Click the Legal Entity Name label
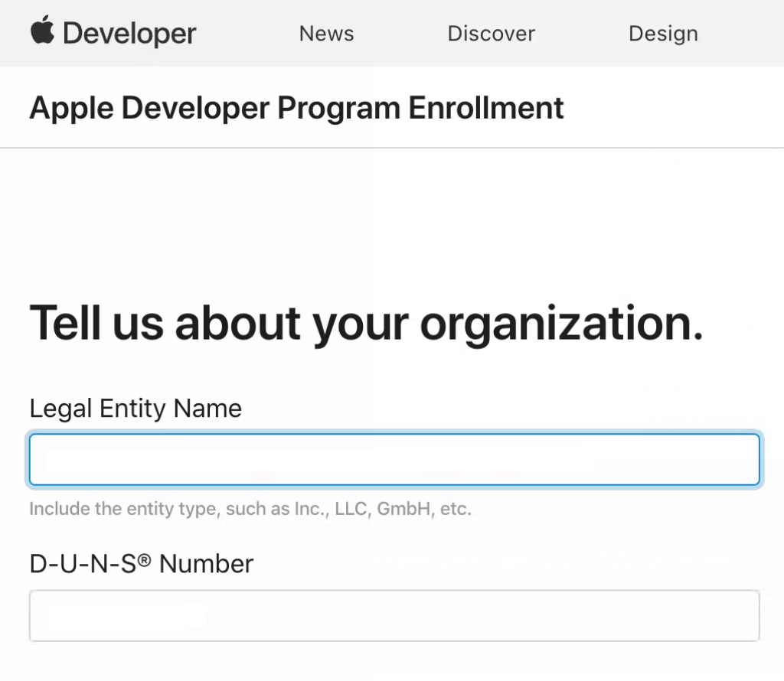The width and height of the screenshot is (784, 681). [x=136, y=409]
